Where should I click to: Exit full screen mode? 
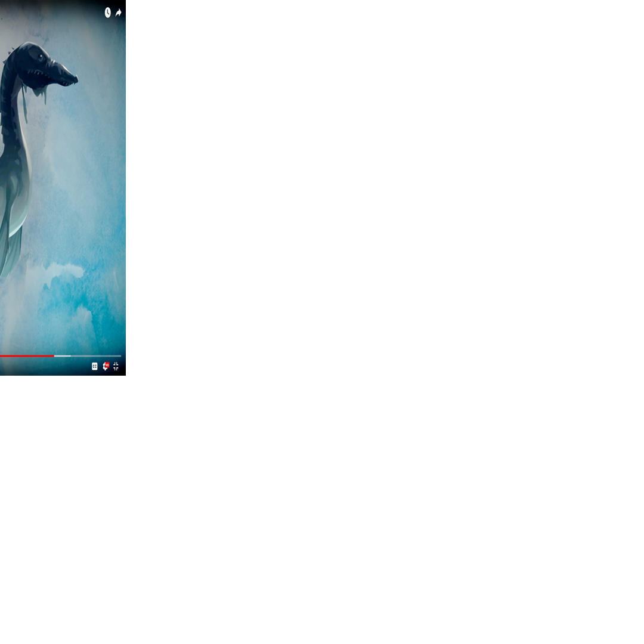[x=116, y=366]
